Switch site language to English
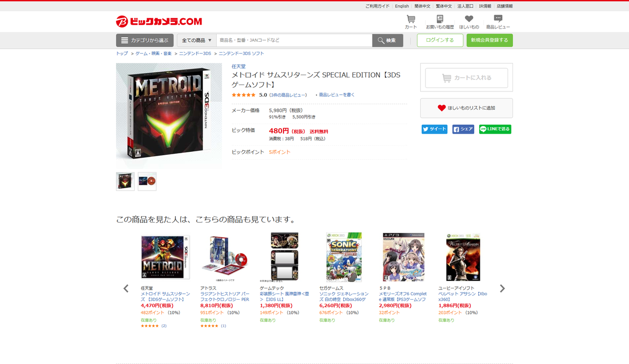This screenshot has height=364, width=629. pyautogui.click(x=402, y=6)
